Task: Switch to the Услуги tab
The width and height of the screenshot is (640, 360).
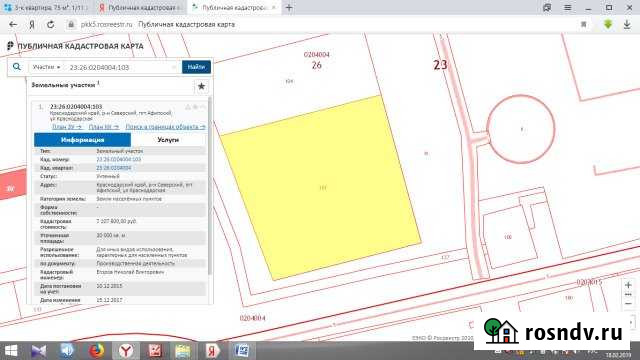Action: click(168, 140)
